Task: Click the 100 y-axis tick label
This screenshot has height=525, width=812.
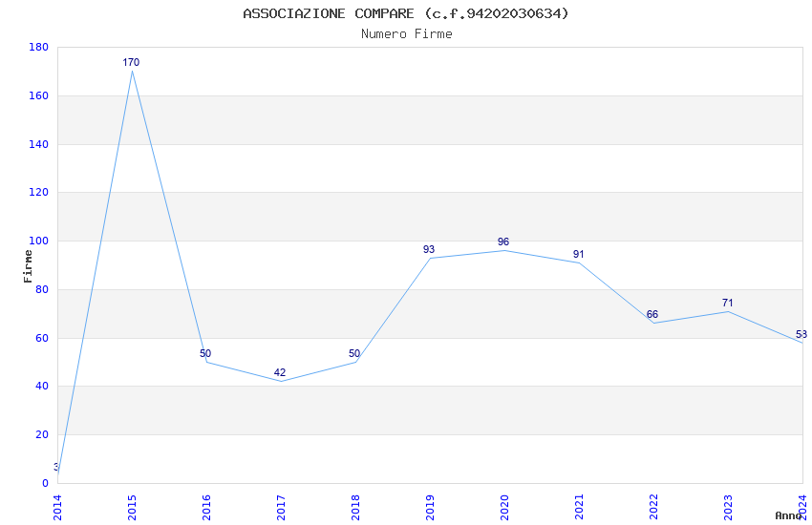Action: [x=39, y=241]
